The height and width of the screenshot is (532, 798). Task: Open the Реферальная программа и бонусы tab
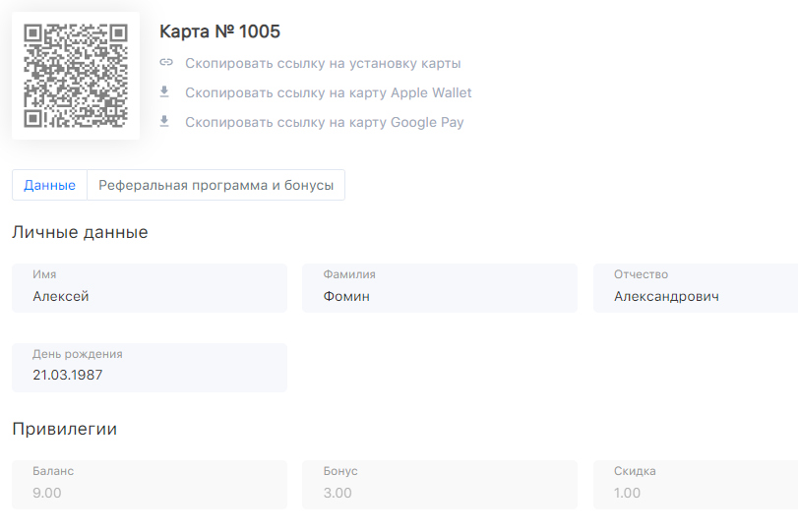215,185
